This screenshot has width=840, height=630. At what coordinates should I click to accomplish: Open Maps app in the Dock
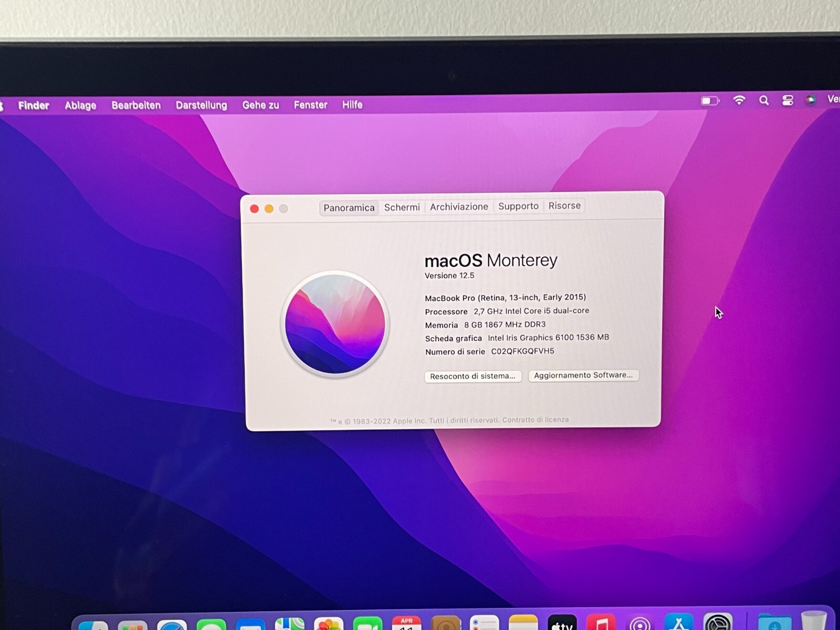click(290, 623)
